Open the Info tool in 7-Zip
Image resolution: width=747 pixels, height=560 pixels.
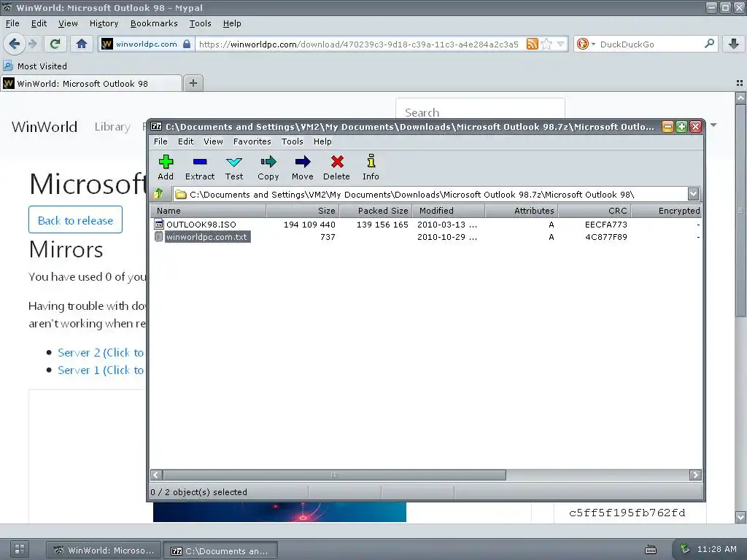(x=371, y=161)
